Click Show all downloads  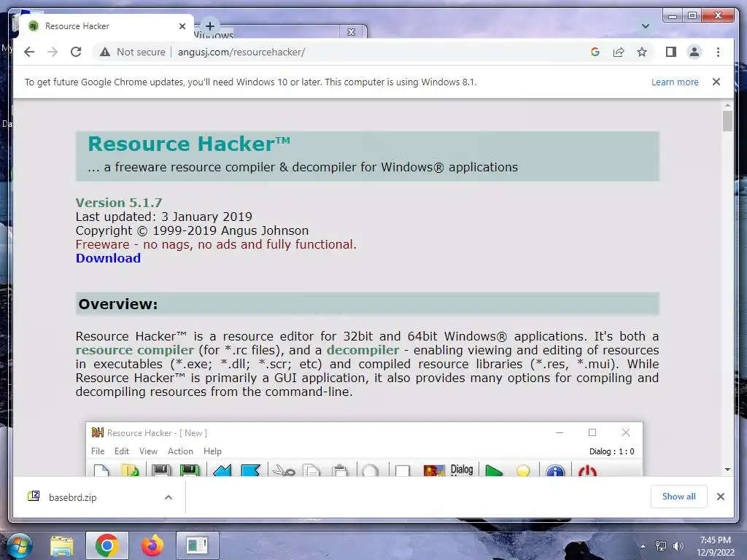(679, 496)
